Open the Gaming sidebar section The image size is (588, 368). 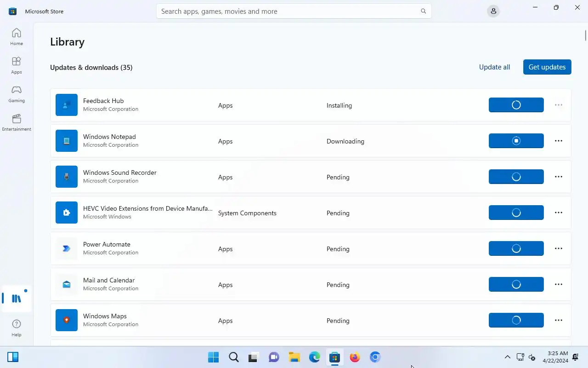tap(17, 94)
